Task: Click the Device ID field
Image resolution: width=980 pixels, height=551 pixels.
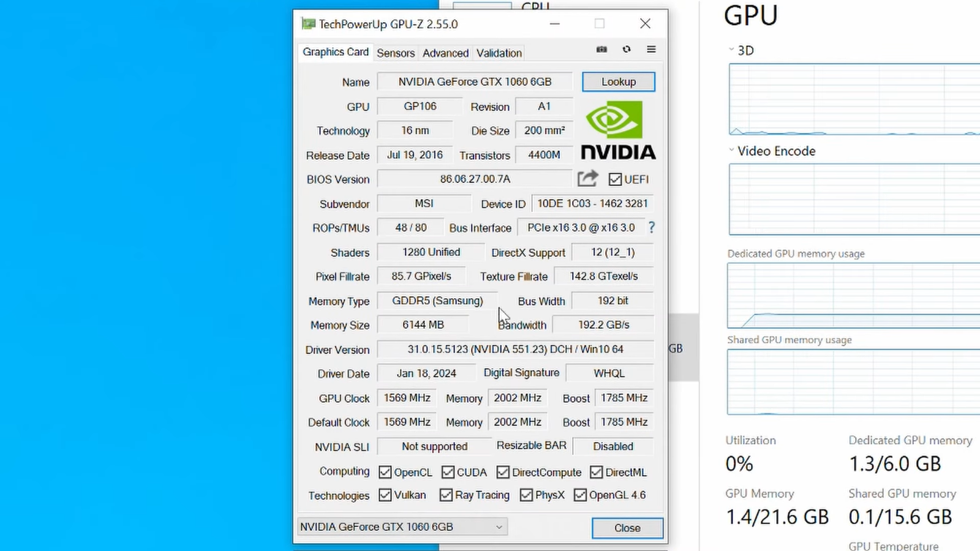Action: [x=592, y=204]
